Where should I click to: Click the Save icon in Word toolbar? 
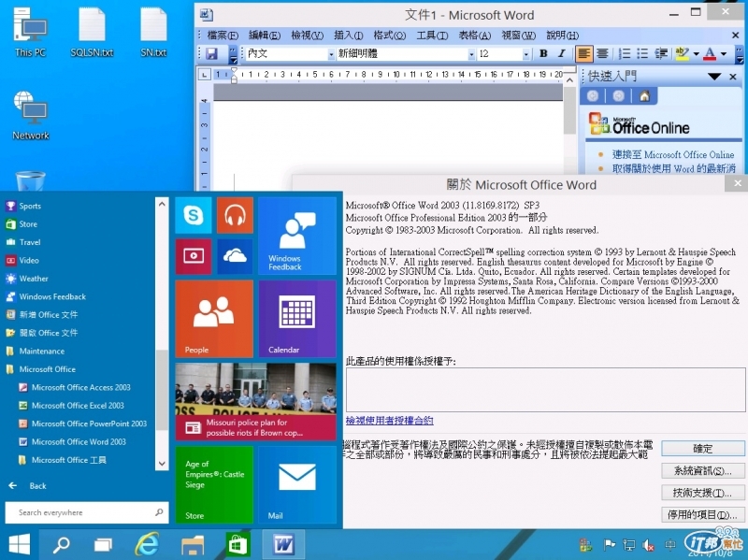212,54
